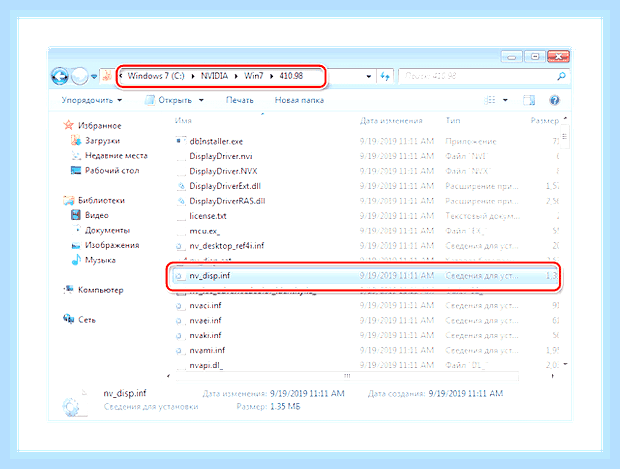The width and height of the screenshot is (620, 469).
Task: Expand the arrow after Win7 in breadcrumb
Action: pyautogui.click(x=272, y=76)
